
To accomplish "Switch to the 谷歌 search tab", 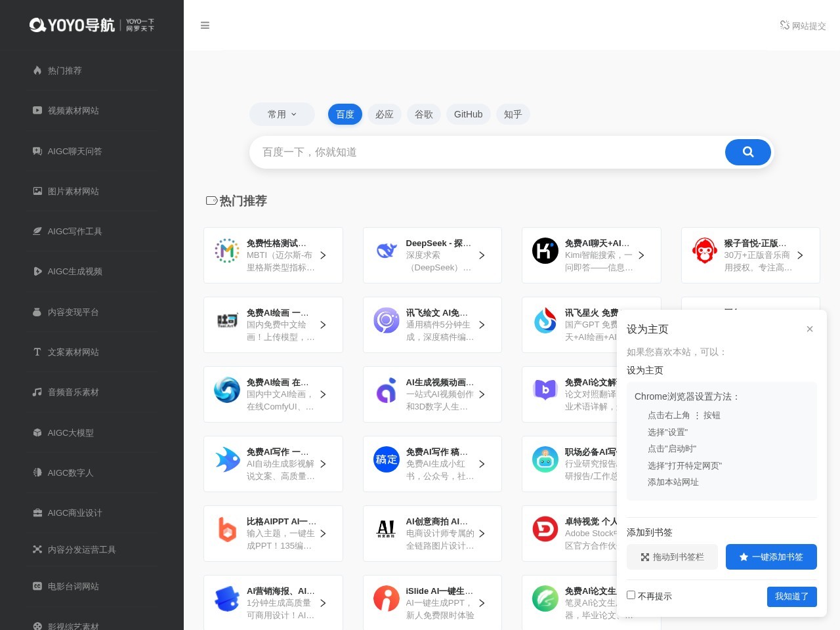I will click(423, 114).
